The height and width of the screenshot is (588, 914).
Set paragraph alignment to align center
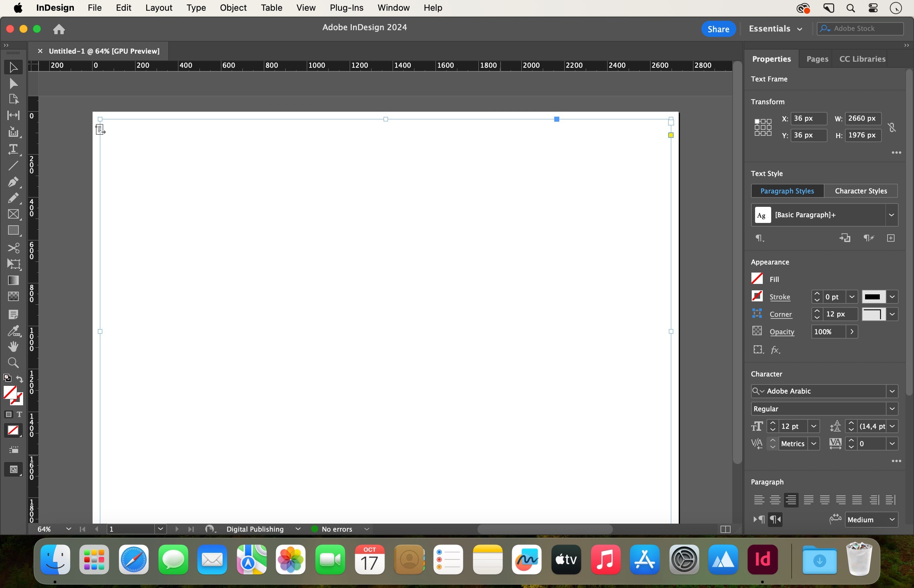[x=775, y=500]
